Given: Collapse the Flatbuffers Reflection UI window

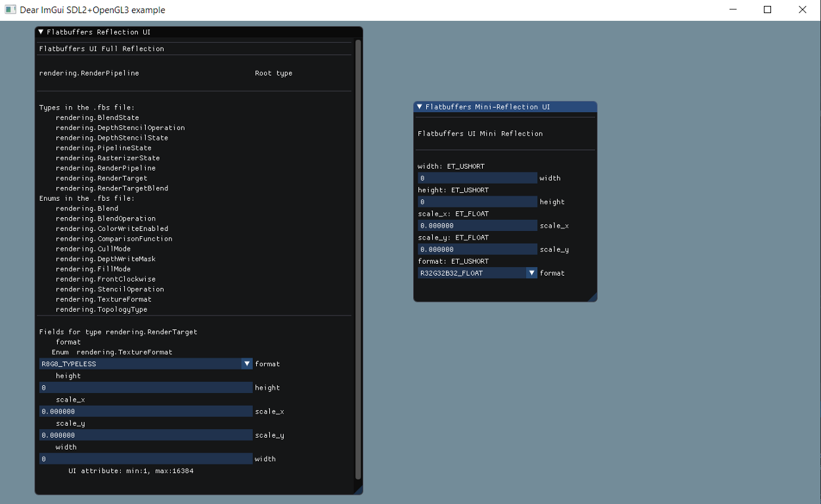Looking at the screenshot, I should 41,31.
